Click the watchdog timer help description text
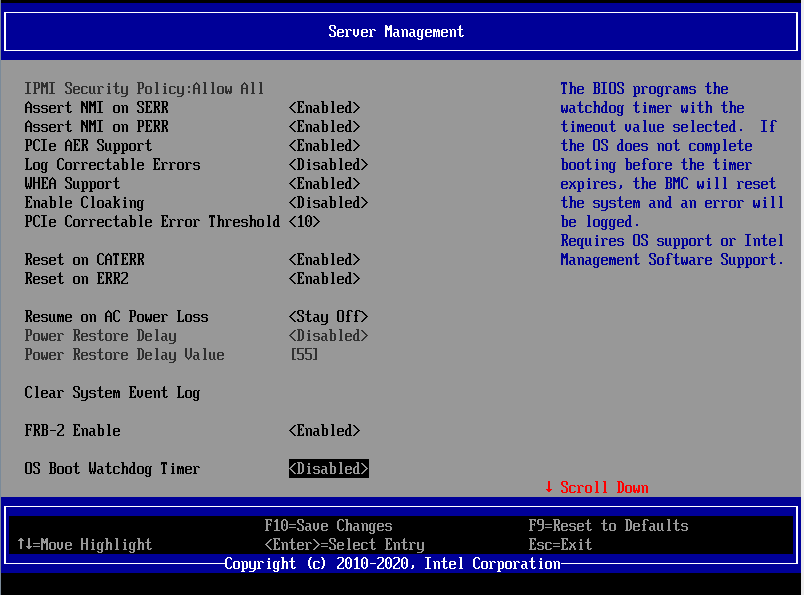This screenshot has width=804, height=595. (672, 155)
